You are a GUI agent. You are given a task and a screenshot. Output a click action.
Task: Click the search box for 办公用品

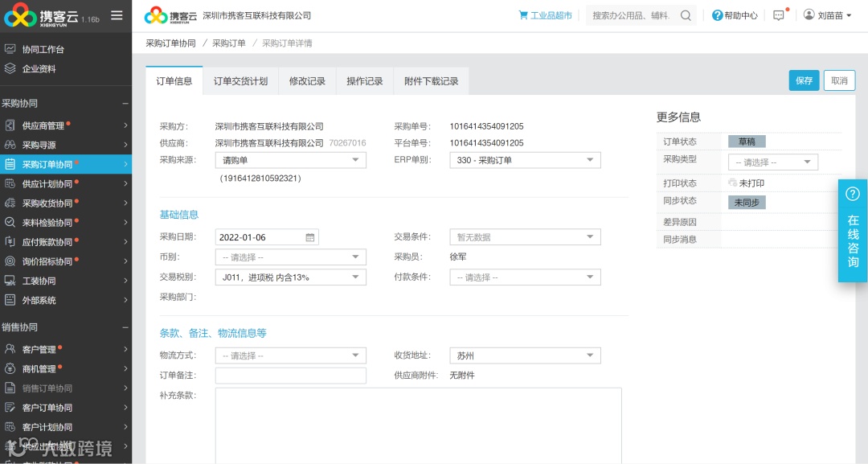click(x=631, y=15)
